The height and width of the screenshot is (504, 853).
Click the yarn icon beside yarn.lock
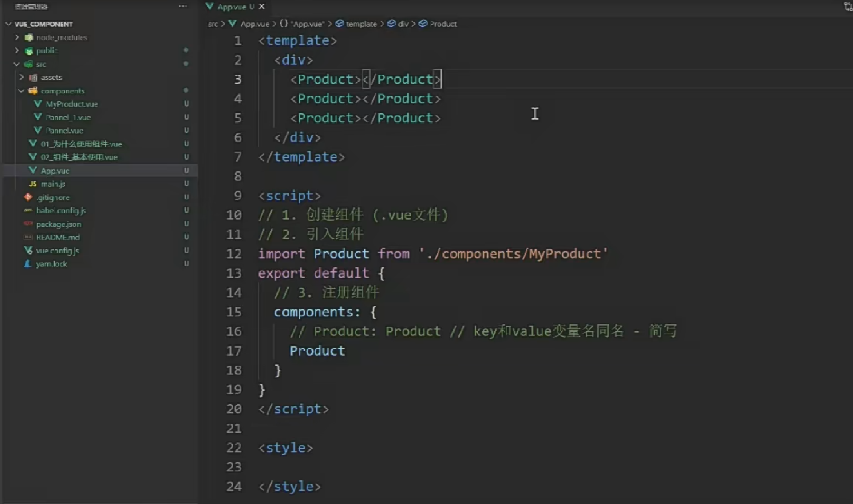pyautogui.click(x=27, y=264)
